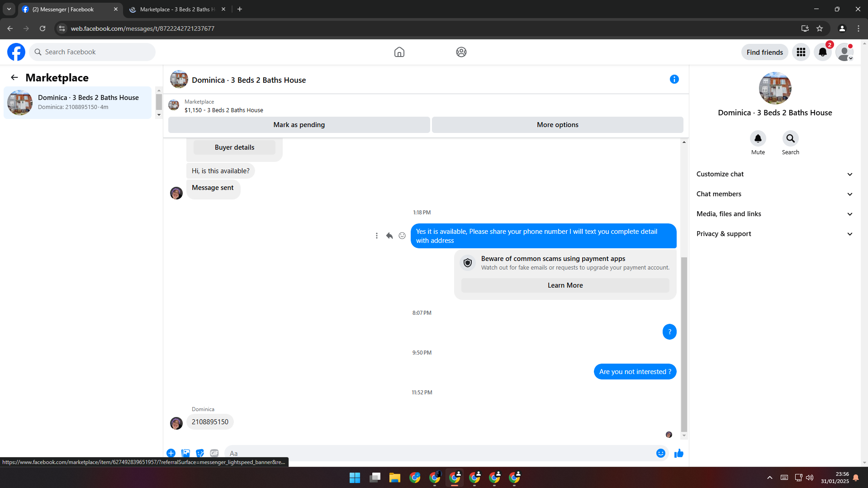Click the conversation title in chat header
This screenshot has width=868, height=488.
point(249,80)
